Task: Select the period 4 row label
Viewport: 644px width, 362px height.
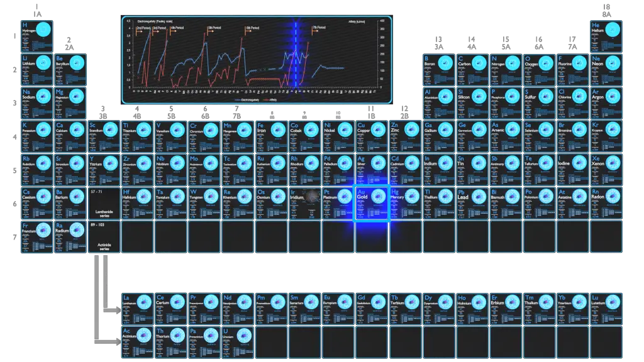Action: tap(13, 137)
